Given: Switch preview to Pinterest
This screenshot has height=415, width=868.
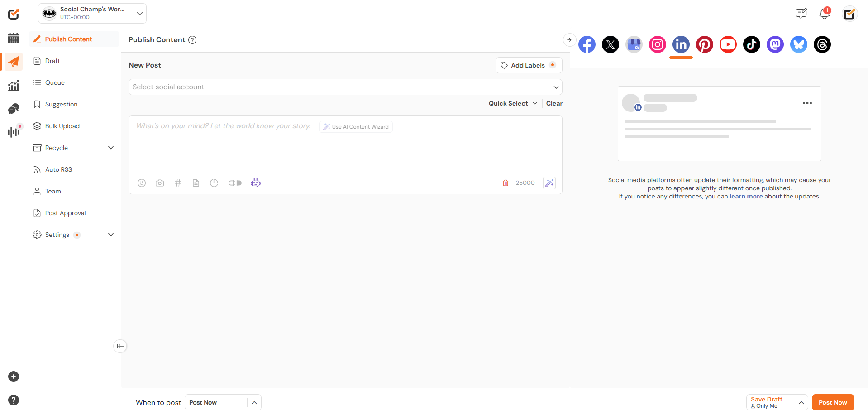Looking at the screenshot, I should (705, 44).
